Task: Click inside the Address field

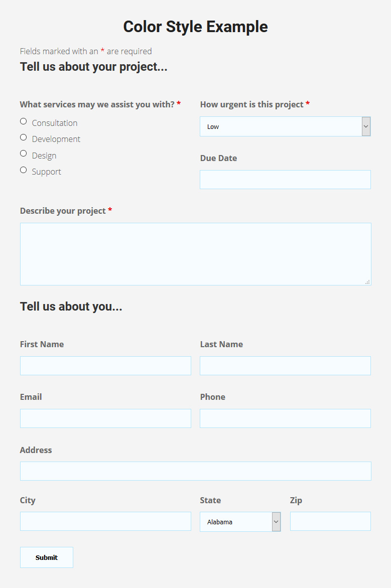Action: point(195,471)
